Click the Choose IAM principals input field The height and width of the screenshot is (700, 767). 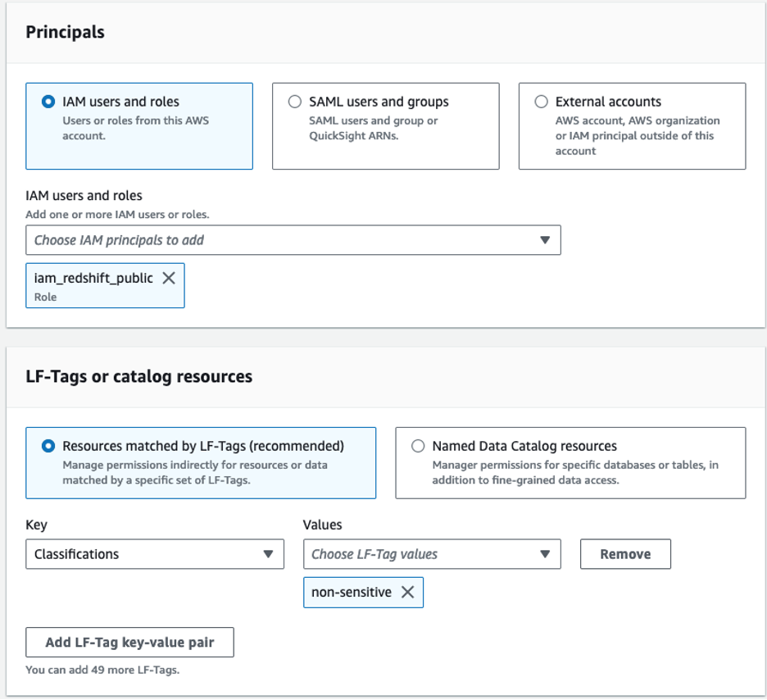279,240
